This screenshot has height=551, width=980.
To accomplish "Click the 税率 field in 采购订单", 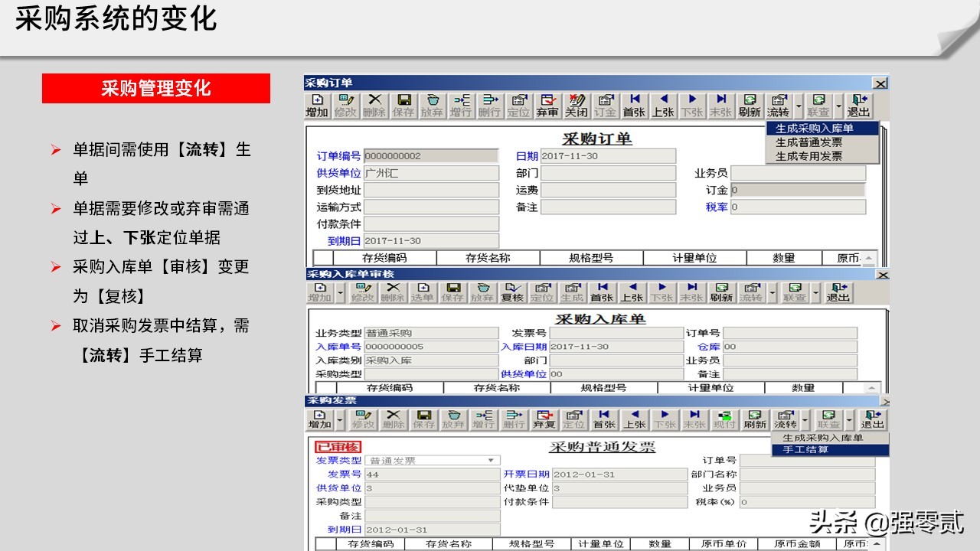I will (798, 207).
